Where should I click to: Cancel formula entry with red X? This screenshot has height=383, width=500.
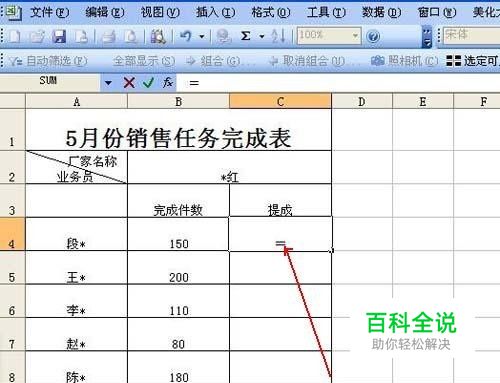pyautogui.click(x=129, y=82)
